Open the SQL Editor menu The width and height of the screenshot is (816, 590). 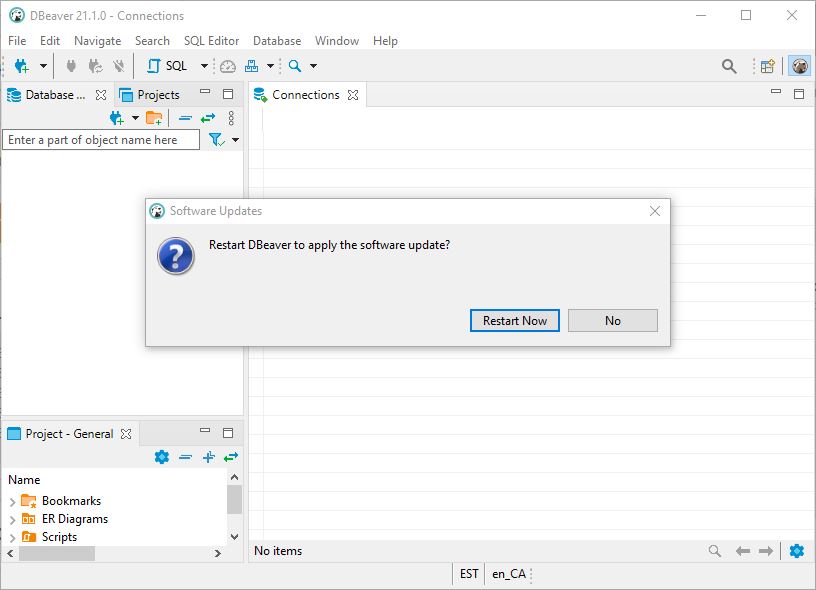pyautogui.click(x=211, y=41)
